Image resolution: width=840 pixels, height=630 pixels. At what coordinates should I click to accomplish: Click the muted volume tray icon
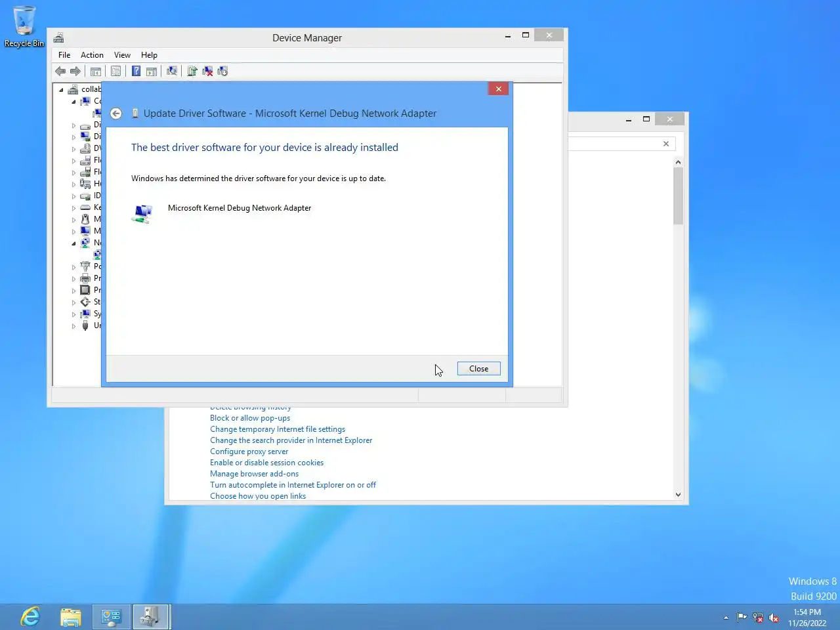pos(774,618)
